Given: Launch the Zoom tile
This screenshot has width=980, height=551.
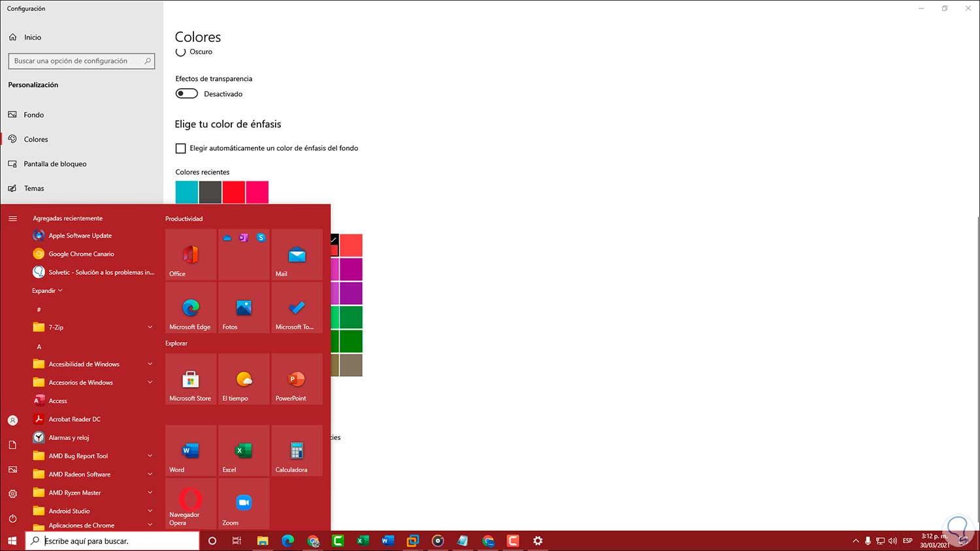Looking at the screenshot, I should point(244,503).
